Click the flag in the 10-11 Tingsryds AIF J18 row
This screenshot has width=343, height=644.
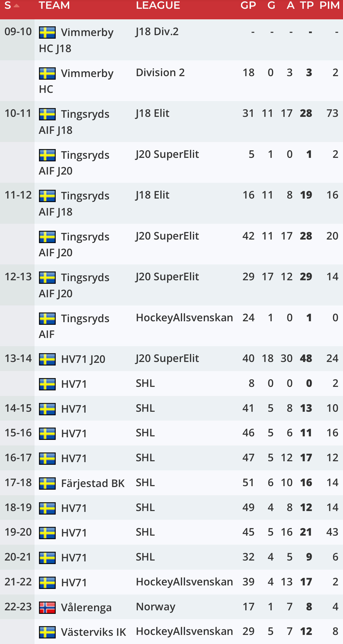(47, 114)
